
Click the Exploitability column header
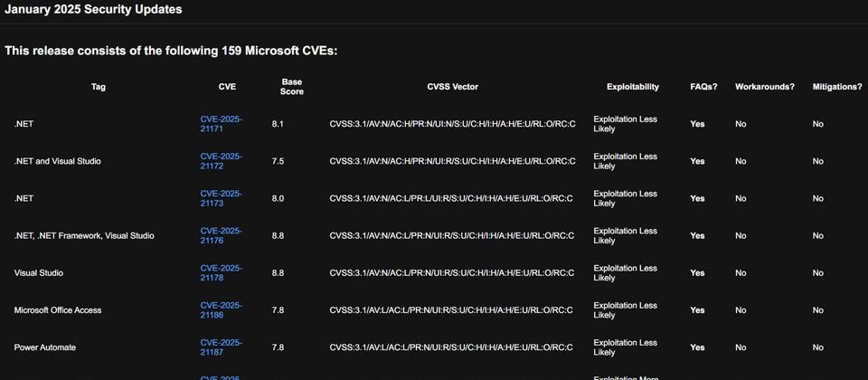[633, 87]
